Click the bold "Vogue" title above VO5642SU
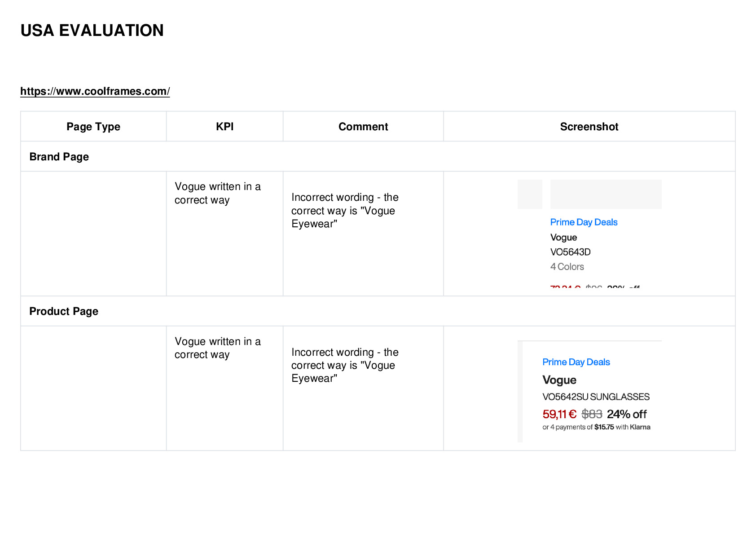Viewport: 756px width, 535px height. (559, 380)
